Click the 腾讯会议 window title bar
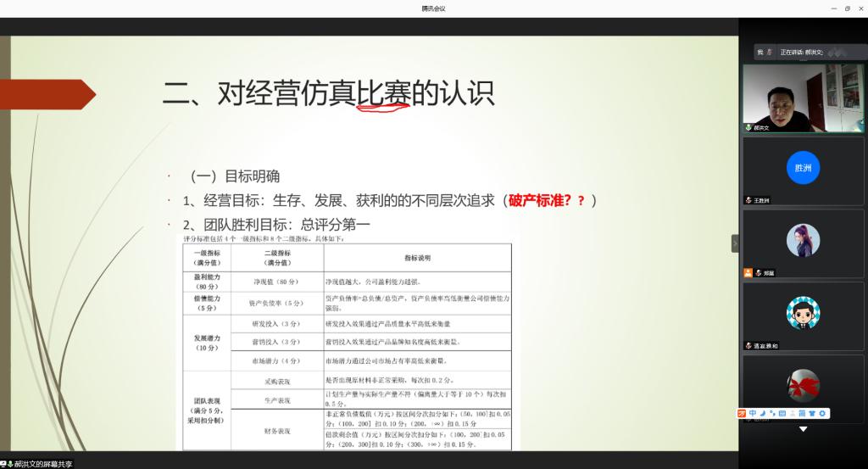 [433, 8]
